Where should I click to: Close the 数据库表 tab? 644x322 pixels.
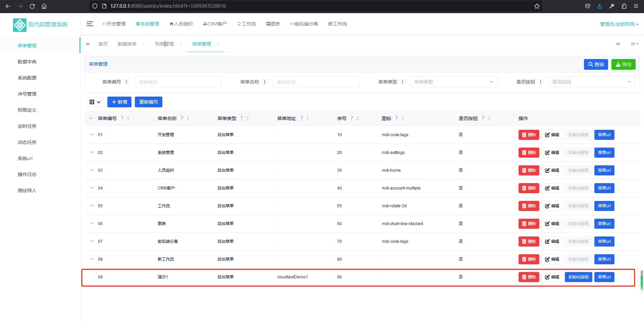click(x=144, y=44)
